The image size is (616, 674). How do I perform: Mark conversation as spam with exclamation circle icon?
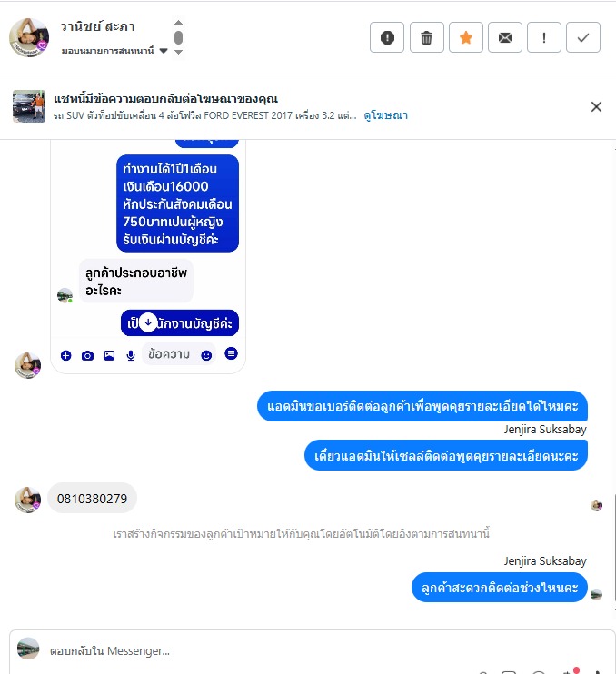pyautogui.click(x=387, y=37)
